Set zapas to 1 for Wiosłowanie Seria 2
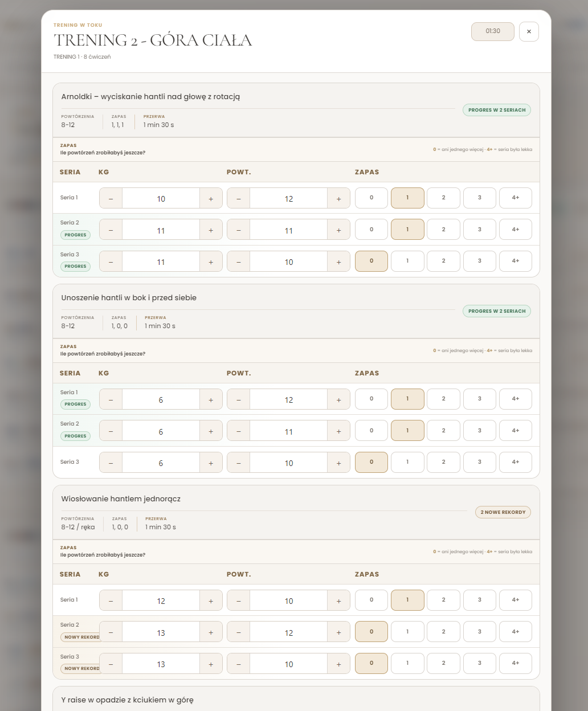The height and width of the screenshot is (711, 588). 407,632
